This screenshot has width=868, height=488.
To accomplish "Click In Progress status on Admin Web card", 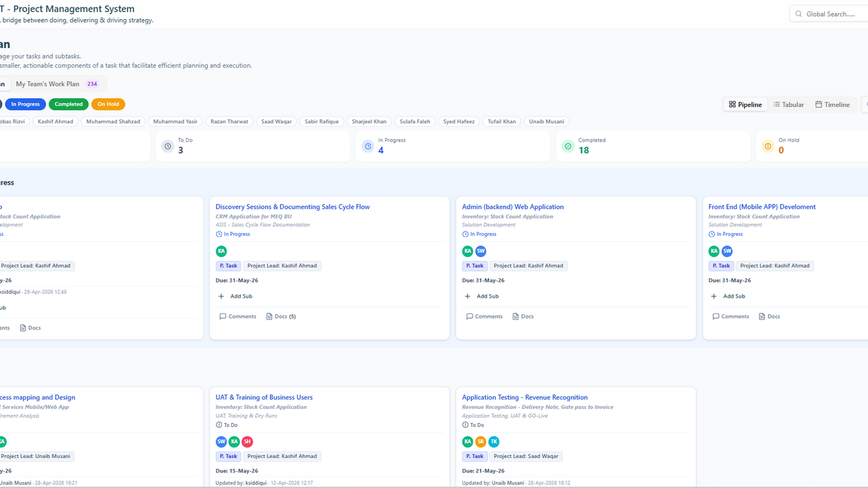I will point(479,234).
